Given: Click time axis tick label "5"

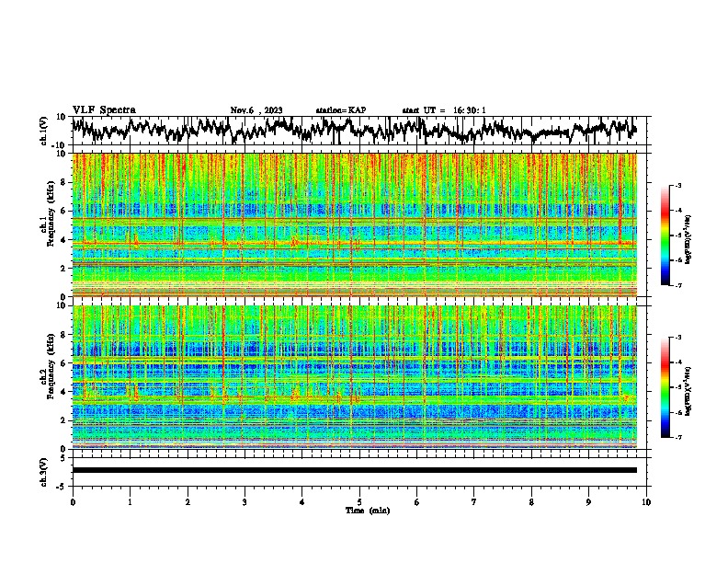Looking at the screenshot, I should (x=359, y=502).
